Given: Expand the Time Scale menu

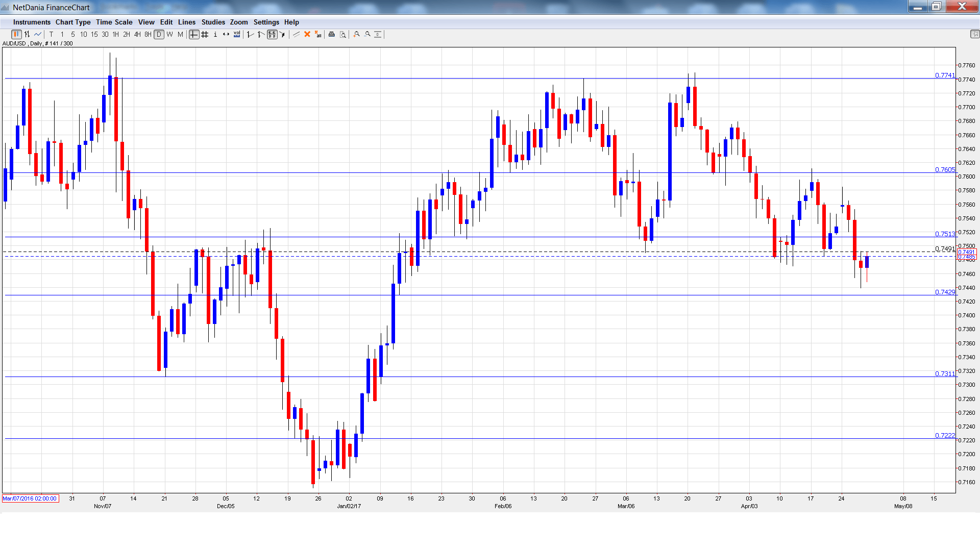Looking at the screenshot, I should (114, 22).
